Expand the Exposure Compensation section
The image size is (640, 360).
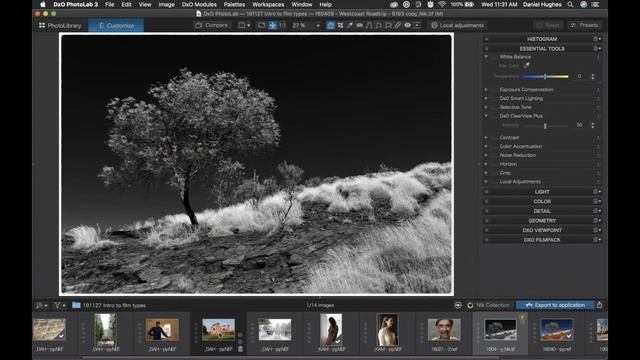pos(486,89)
